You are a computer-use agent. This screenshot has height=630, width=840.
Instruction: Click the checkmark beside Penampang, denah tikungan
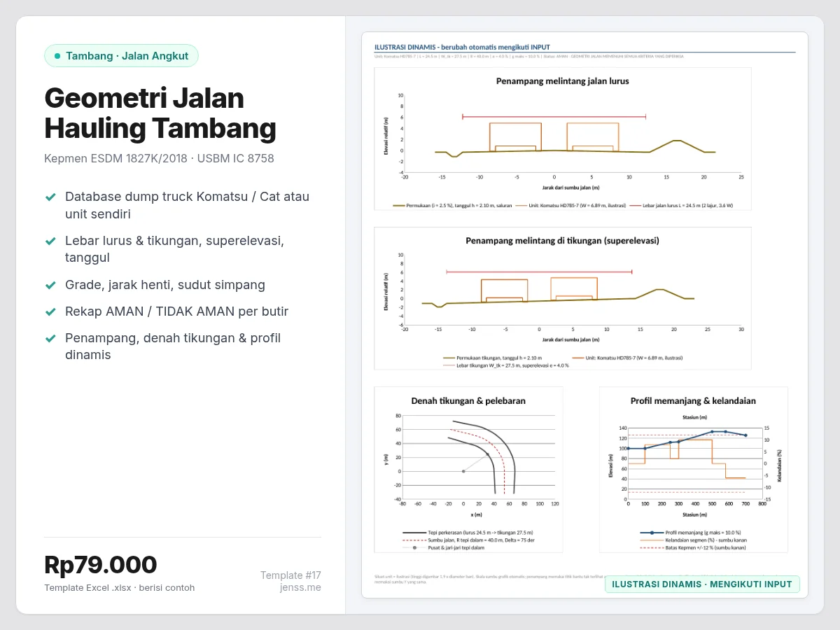[50, 339]
